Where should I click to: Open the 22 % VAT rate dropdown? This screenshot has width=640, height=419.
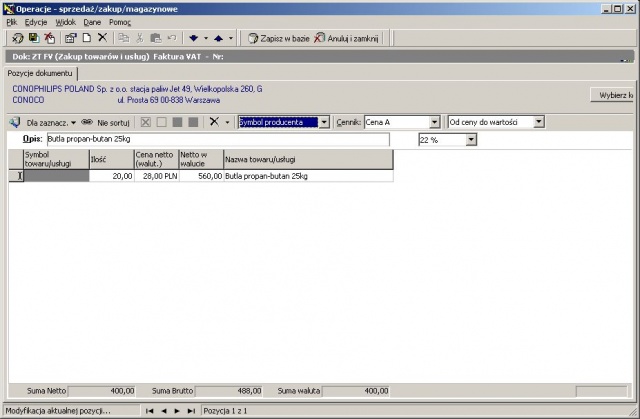coord(471,140)
